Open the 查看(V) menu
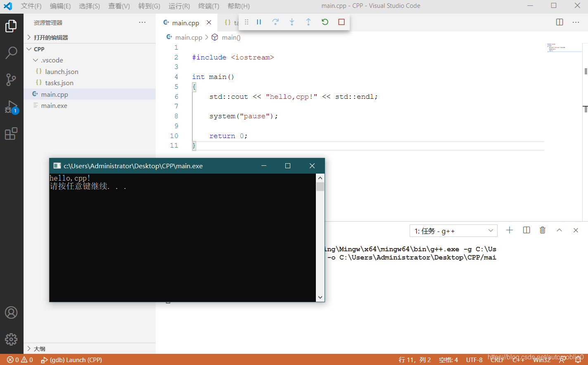The image size is (588, 365). [119, 6]
